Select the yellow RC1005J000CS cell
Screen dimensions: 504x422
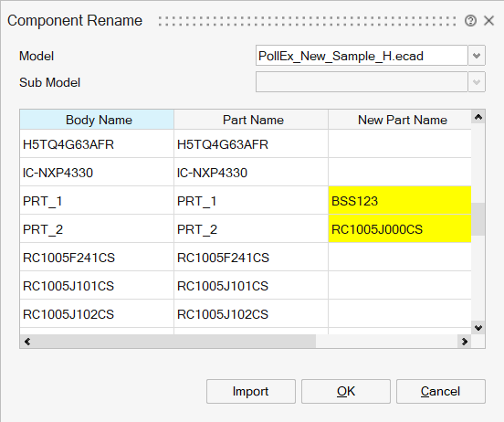tap(400, 228)
